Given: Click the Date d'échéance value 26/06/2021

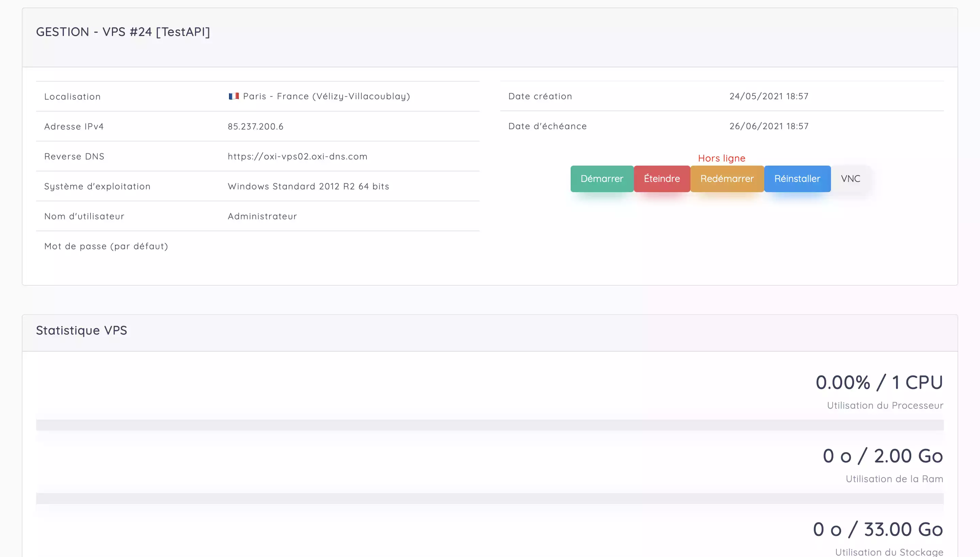Looking at the screenshot, I should [x=769, y=126].
